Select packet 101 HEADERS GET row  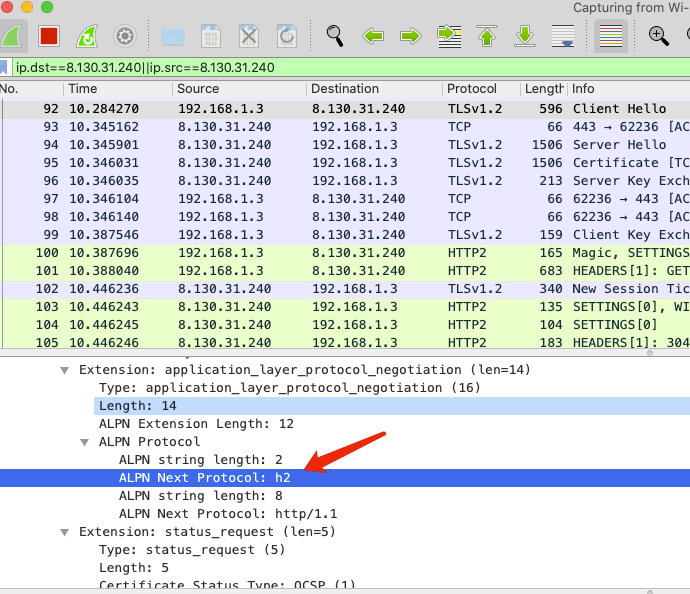(x=345, y=271)
